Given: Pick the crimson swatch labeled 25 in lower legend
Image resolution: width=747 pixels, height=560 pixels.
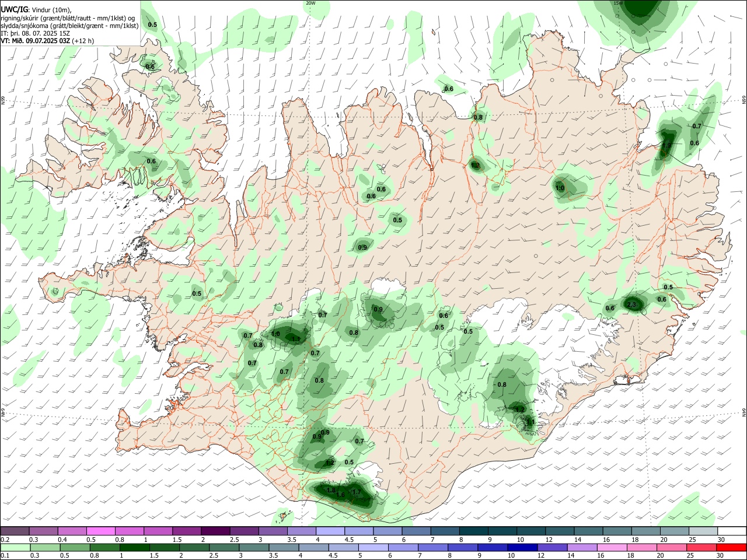Looking at the screenshot, I should pos(701,547).
